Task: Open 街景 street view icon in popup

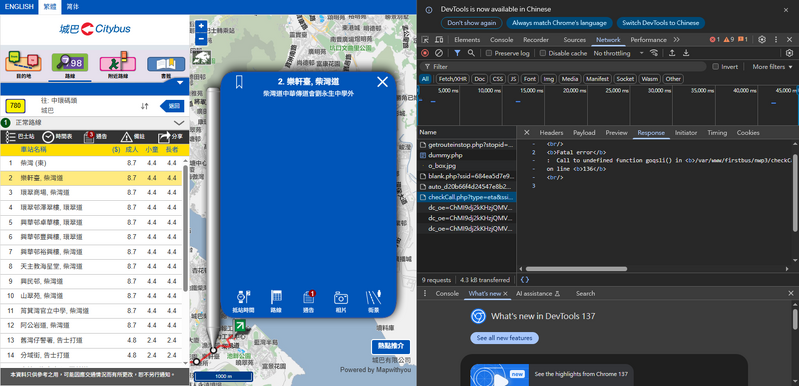Action: 374,301
